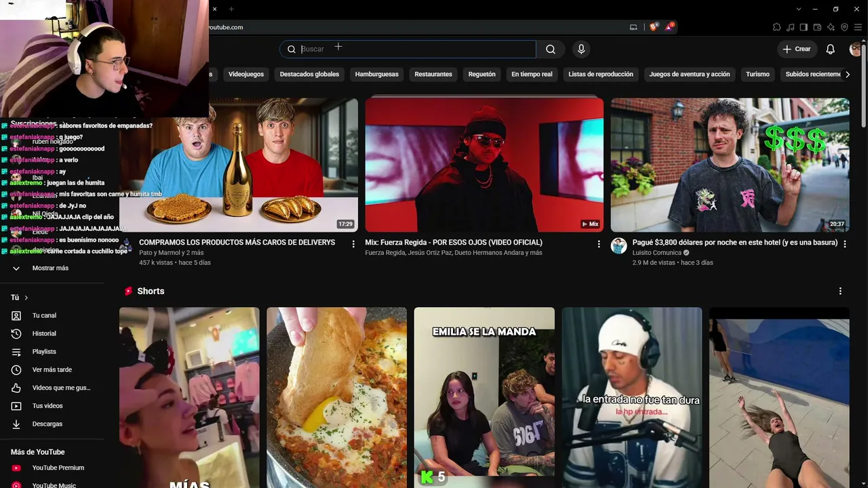Click the Crear button

click(x=797, y=49)
